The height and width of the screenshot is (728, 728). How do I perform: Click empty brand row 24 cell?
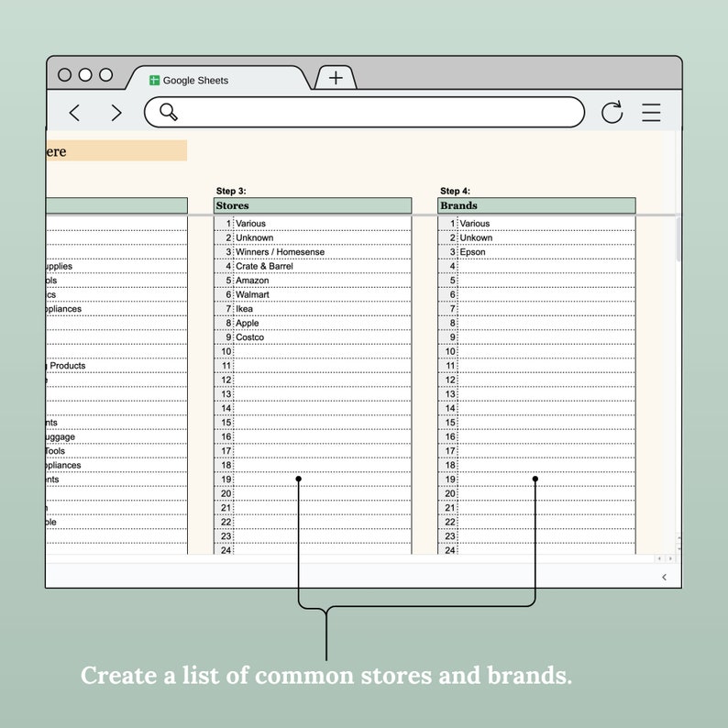pos(546,549)
